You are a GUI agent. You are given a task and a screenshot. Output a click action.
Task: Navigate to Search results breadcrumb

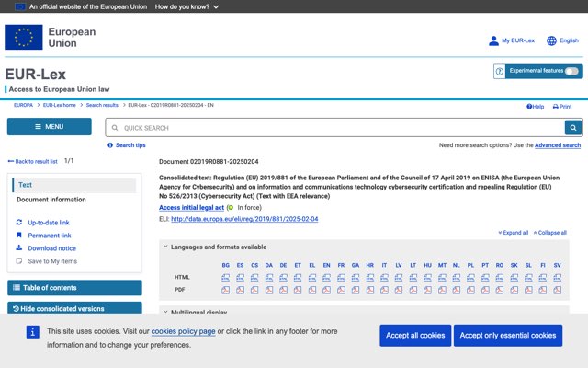(102, 105)
